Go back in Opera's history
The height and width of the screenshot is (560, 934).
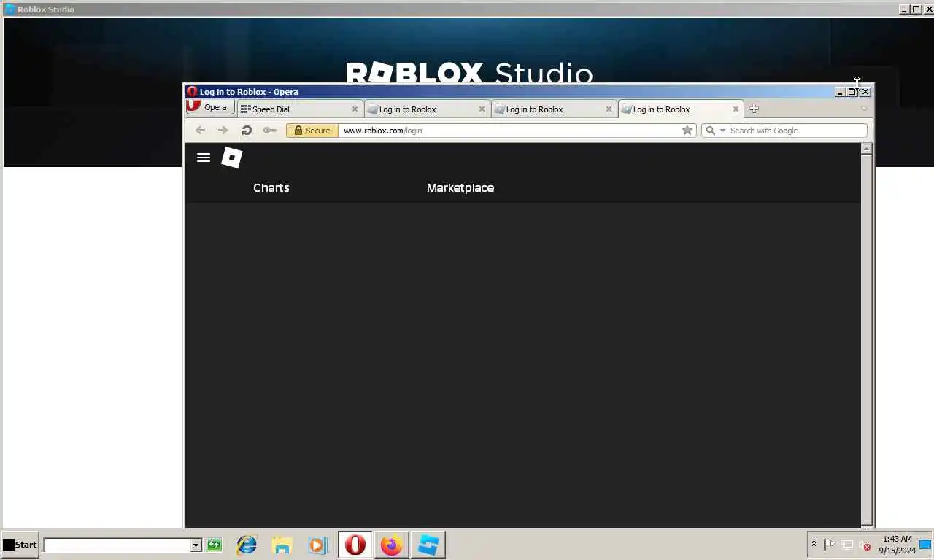coord(200,131)
